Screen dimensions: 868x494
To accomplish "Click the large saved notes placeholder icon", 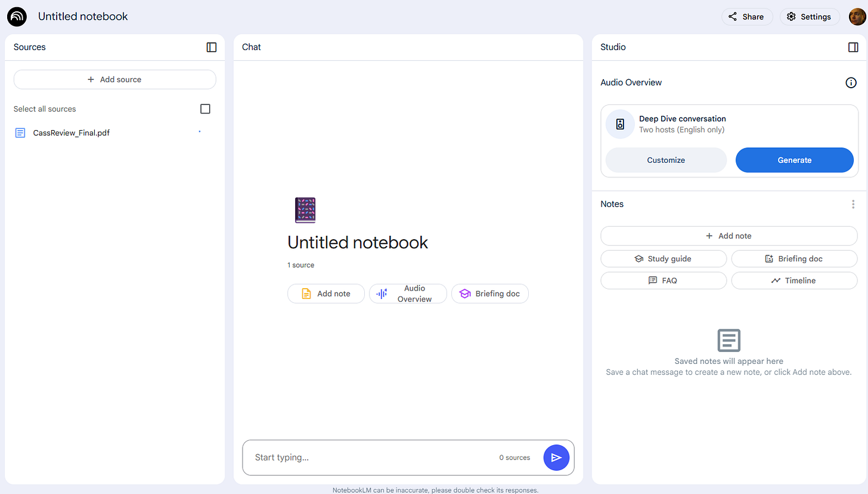I will point(729,340).
